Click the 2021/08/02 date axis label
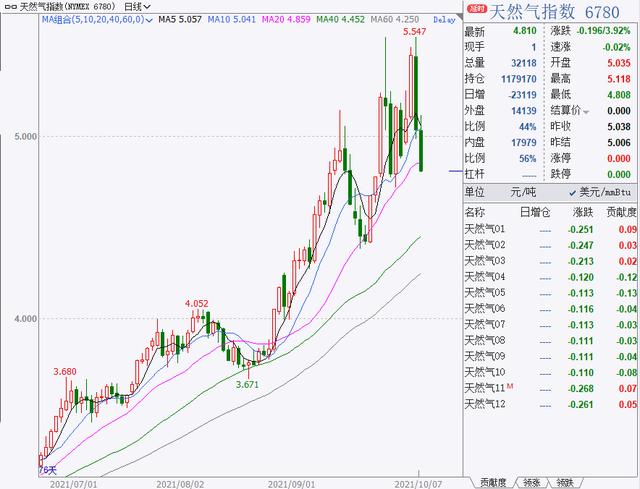The width and height of the screenshot is (640, 489). coord(180,484)
